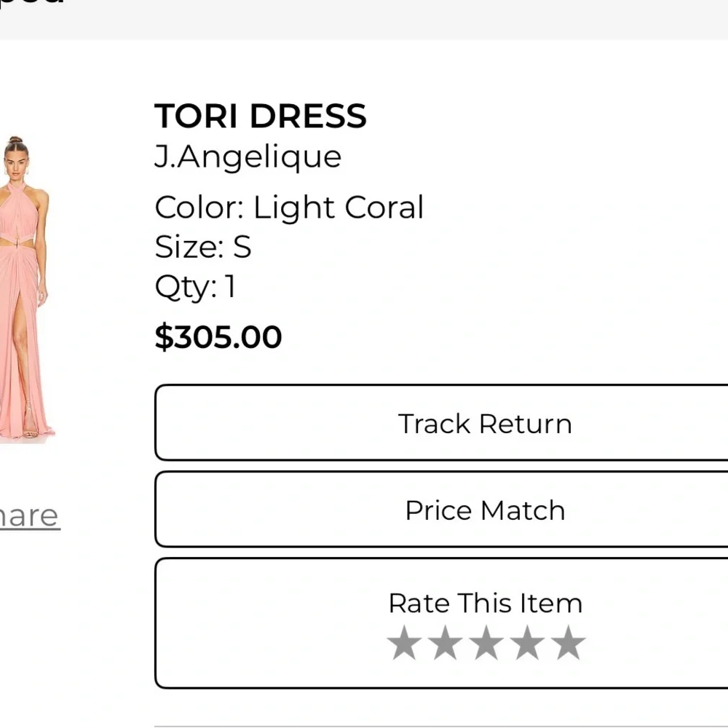This screenshot has height=728, width=728.
Task: Request a Price Match for the dress
Action: click(484, 510)
